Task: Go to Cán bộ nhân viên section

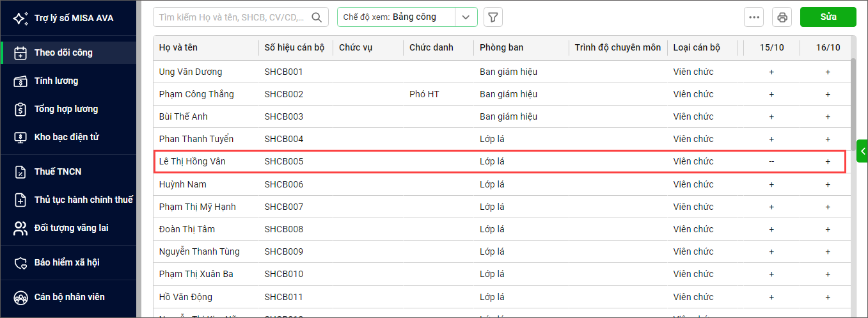Action: click(x=69, y=297)
